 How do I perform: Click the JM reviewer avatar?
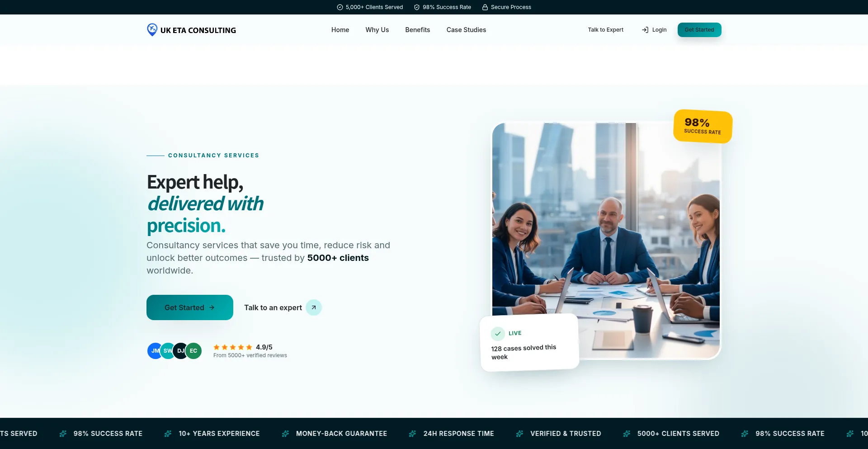tap(155, 351)
